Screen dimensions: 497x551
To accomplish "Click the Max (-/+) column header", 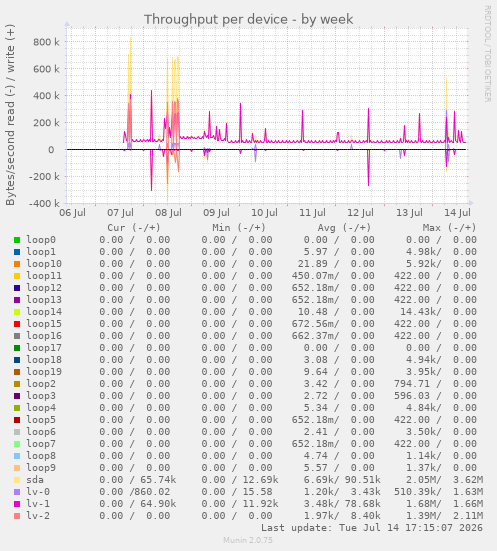I will [449, 228].
